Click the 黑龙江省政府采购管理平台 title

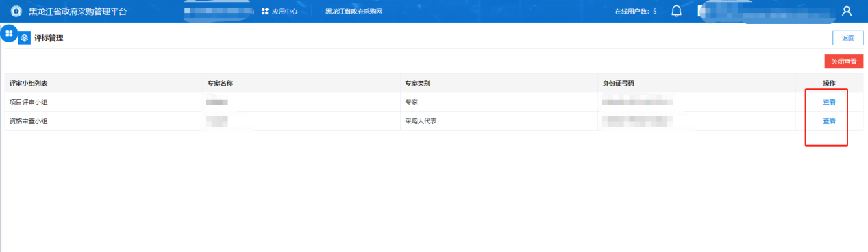[x=77, y=12]
